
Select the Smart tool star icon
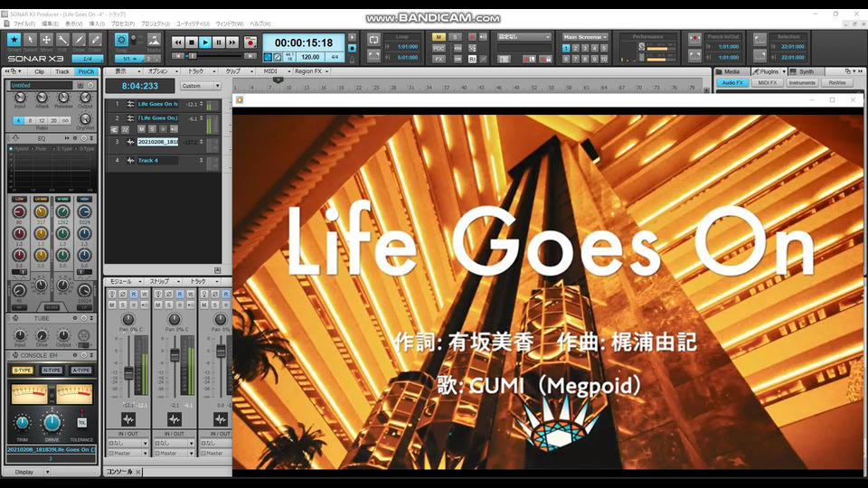pos(14,40)
